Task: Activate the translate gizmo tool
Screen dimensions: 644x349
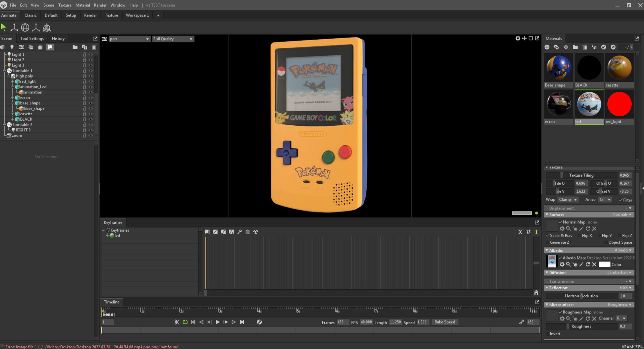Action: (14, 27)
